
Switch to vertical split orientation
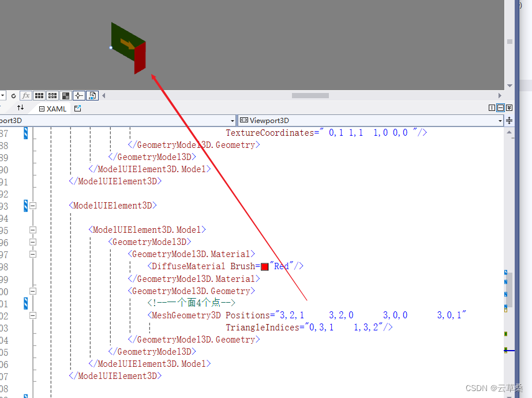click(x=492, y=107)
